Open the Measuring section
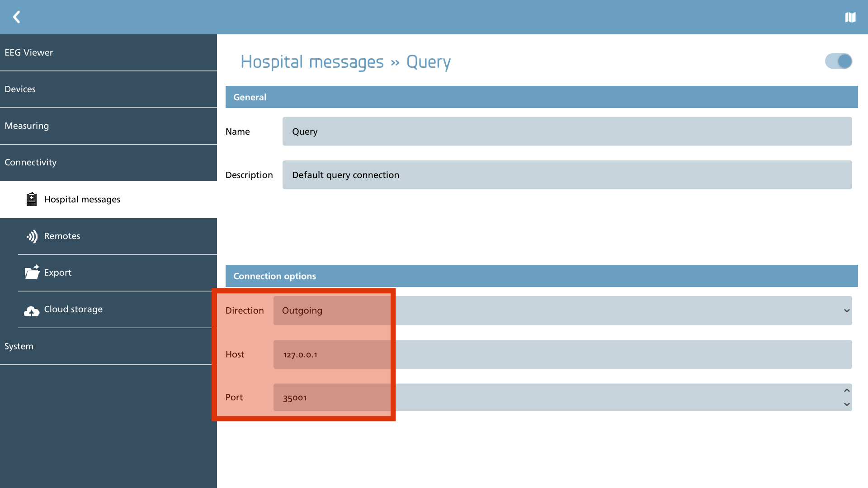The height and width of the screenshot is (488, 868). pyautogui.click(x=108, y=126)
